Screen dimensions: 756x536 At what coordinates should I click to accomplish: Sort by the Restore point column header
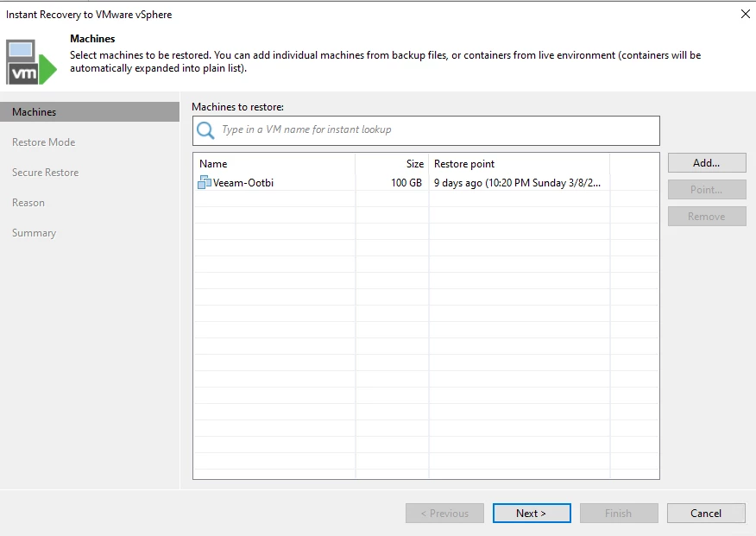520,164
